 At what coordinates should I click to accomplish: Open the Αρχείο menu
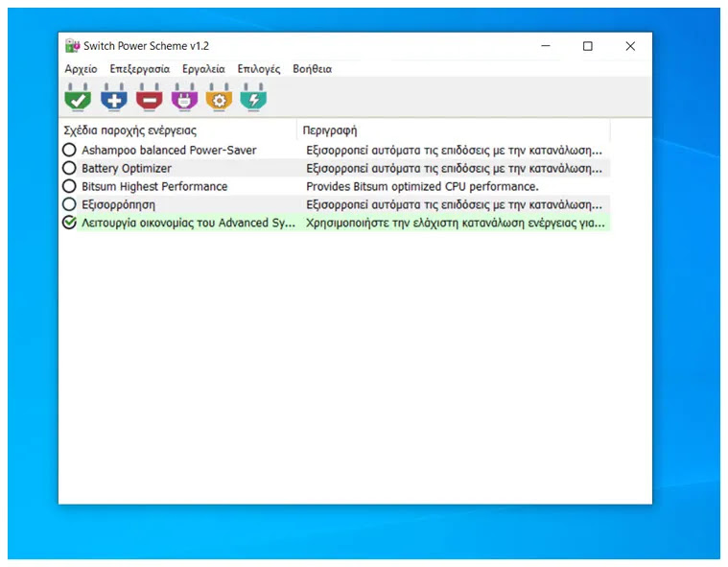[81, 69]
